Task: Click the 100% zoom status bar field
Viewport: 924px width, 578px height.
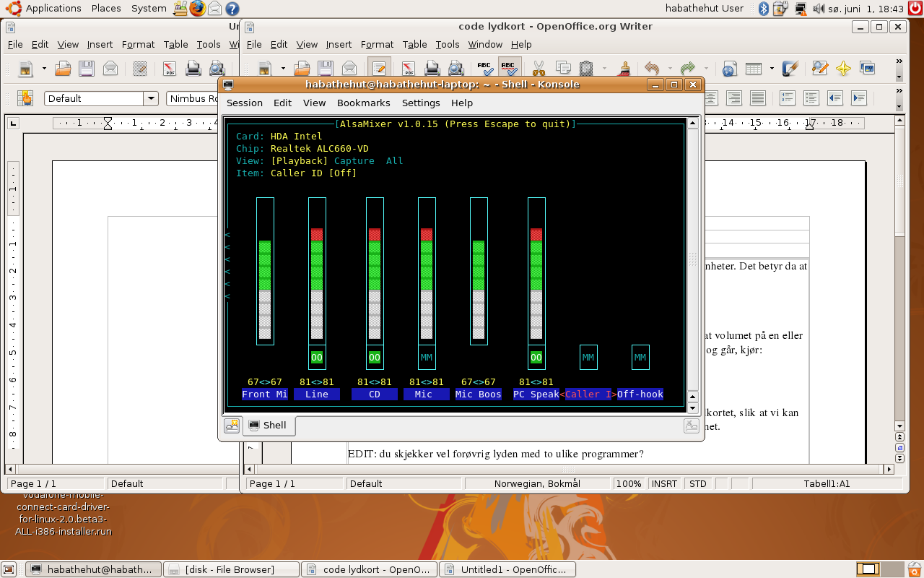Action: (x=629, y=483)
